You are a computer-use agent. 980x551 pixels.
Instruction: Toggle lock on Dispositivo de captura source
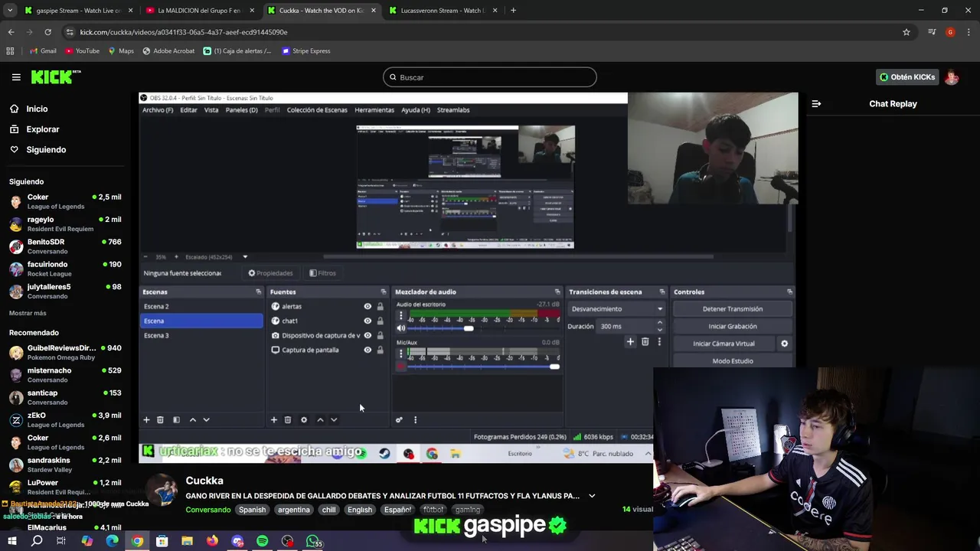(x=380, y=335)
